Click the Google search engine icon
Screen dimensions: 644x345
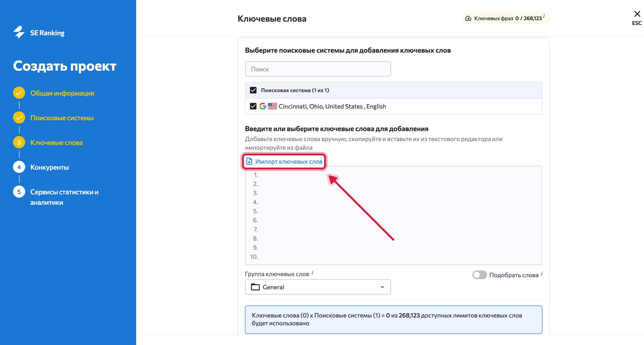coord(262,106)
